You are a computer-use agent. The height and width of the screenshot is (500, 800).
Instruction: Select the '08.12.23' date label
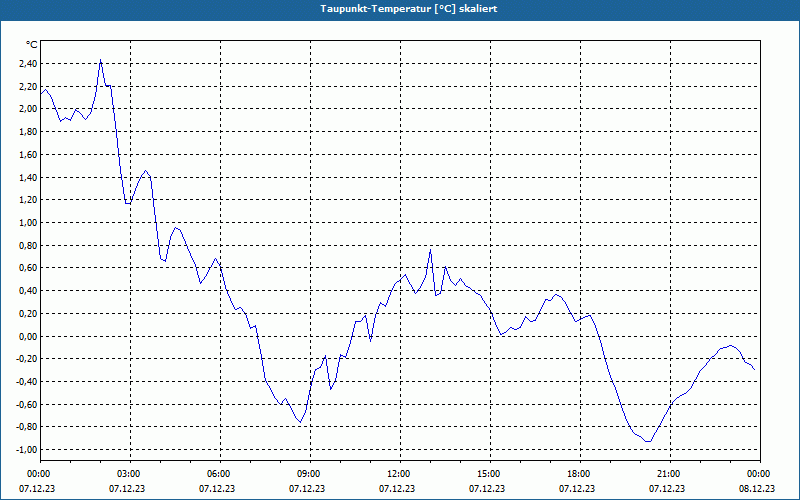pos(757,488)
